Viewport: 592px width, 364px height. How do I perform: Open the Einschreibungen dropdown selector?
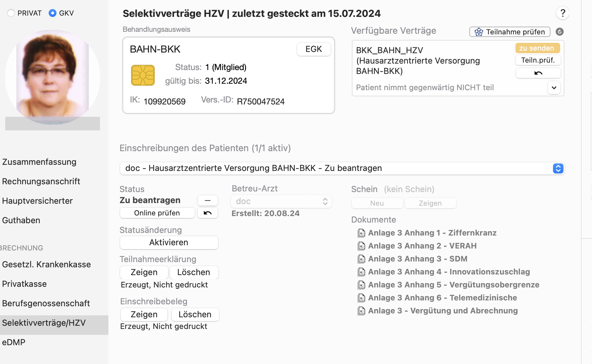point(342,168)
